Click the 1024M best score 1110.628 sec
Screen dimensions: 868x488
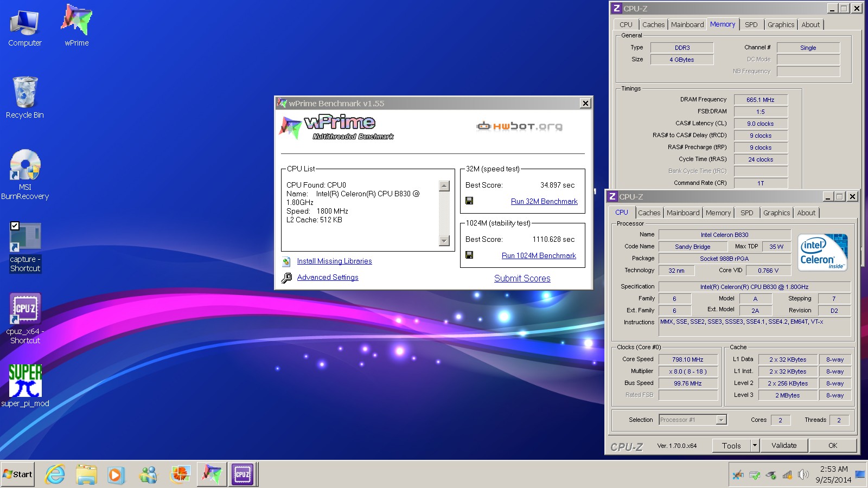click(553, 239)
